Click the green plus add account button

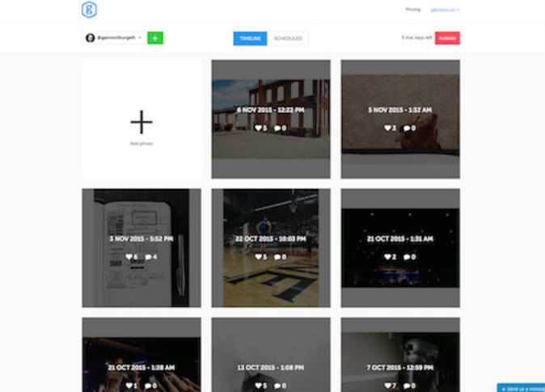[x=155, y=38]
